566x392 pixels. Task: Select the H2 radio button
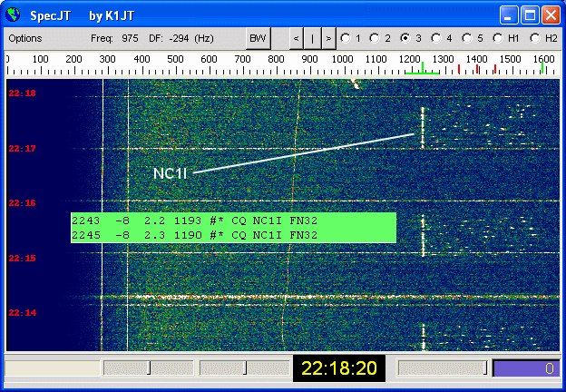pos(535,38)
